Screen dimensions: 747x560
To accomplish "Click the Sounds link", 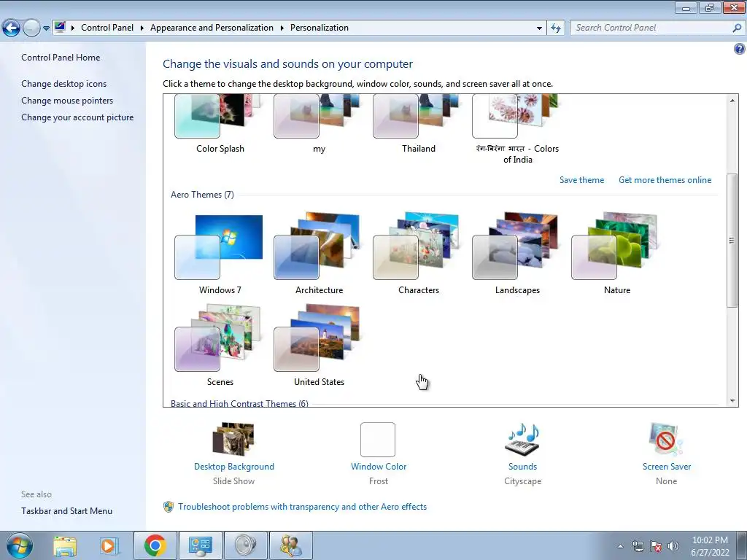I will (x=522, y=467).
